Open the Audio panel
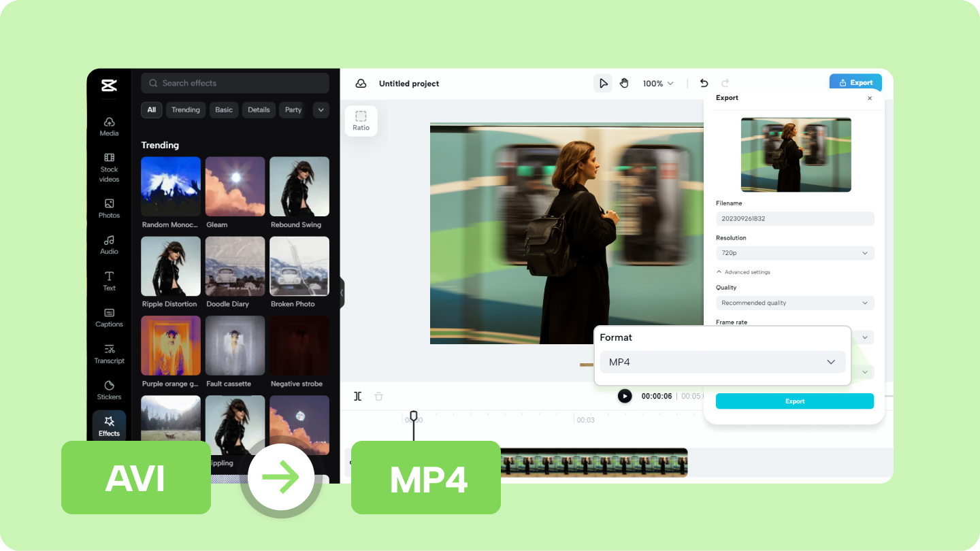This screenshot has height=551, width=980. point(109,245)
